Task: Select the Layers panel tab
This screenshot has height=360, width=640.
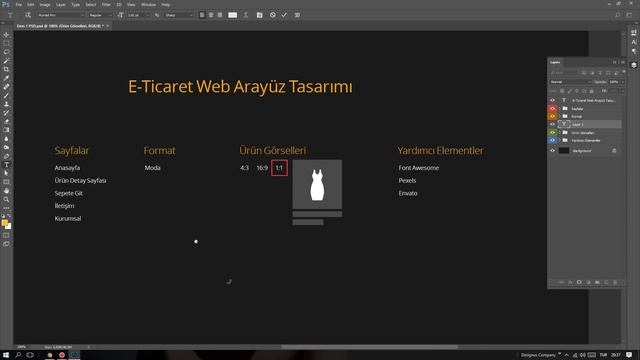Action: pos(555,62)
